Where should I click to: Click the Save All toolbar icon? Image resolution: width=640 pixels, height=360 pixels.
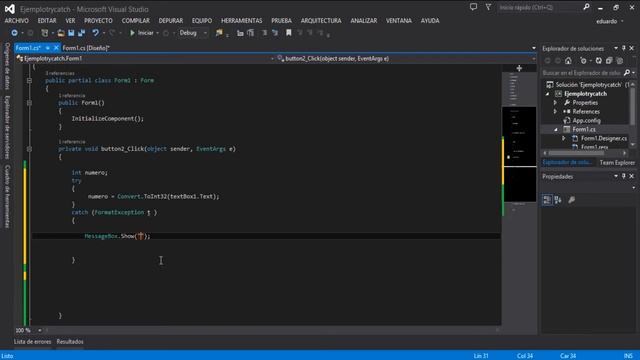click(x=81, y=33)
